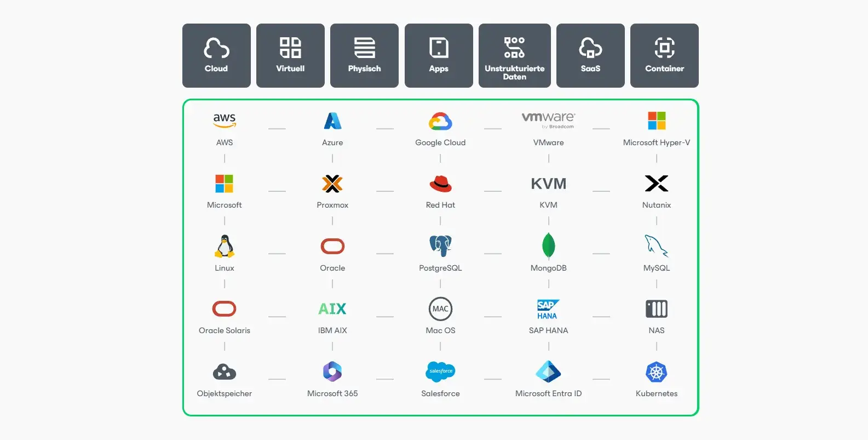Click the Mac OS circle icon
868x440 pixels.
(x=440, y=309)
